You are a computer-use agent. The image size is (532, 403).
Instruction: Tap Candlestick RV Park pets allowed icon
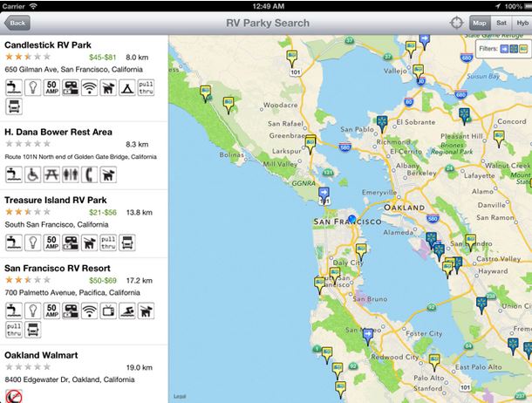click(x=108, y=87)
